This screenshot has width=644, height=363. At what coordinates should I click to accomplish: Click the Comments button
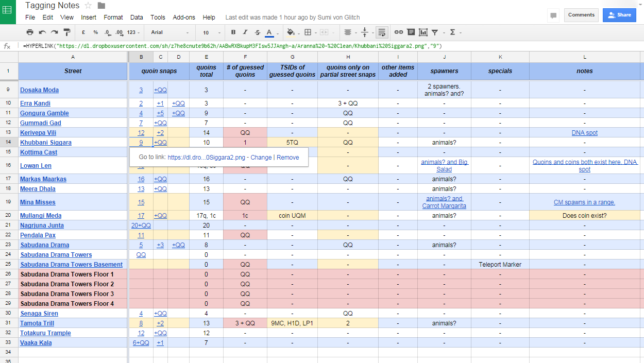tap(581, 15)
